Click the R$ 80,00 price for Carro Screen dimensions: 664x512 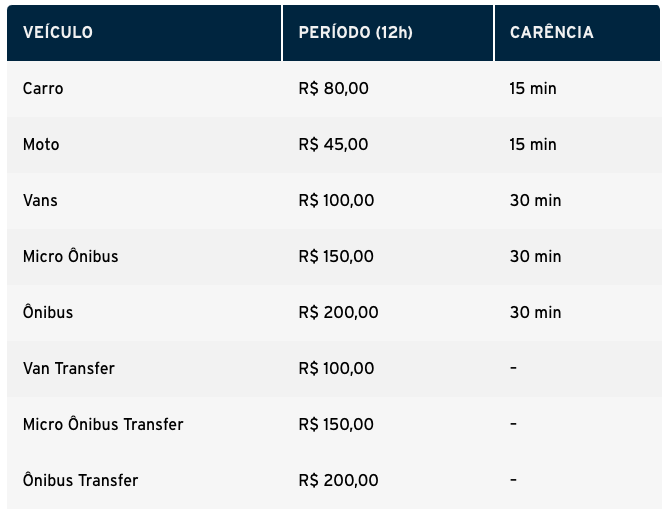pyautogui.click(x=333, y=88)
